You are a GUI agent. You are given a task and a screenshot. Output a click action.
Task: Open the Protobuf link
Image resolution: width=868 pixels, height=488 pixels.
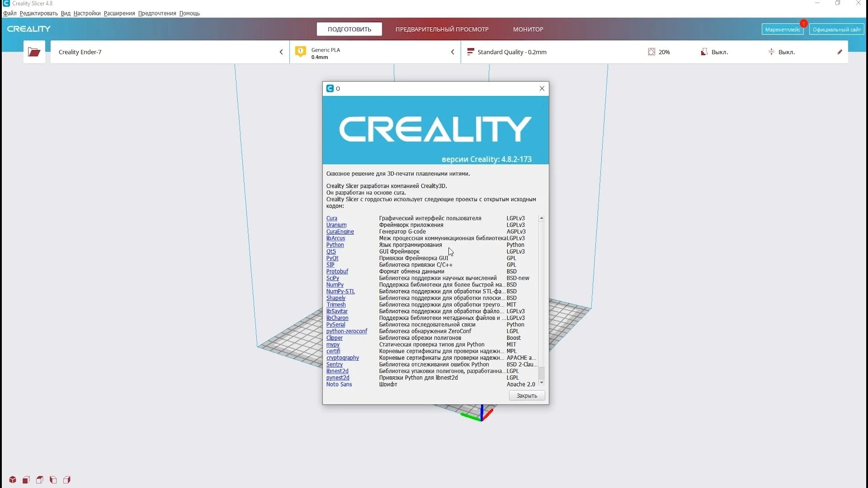[337, 272]
